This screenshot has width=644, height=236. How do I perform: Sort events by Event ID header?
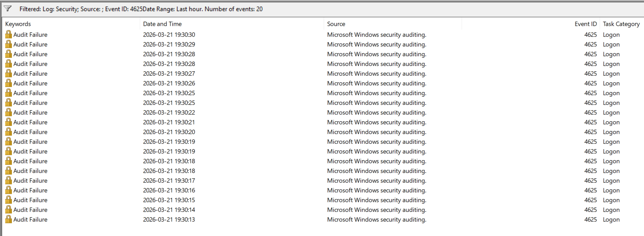tap(585, 24)
